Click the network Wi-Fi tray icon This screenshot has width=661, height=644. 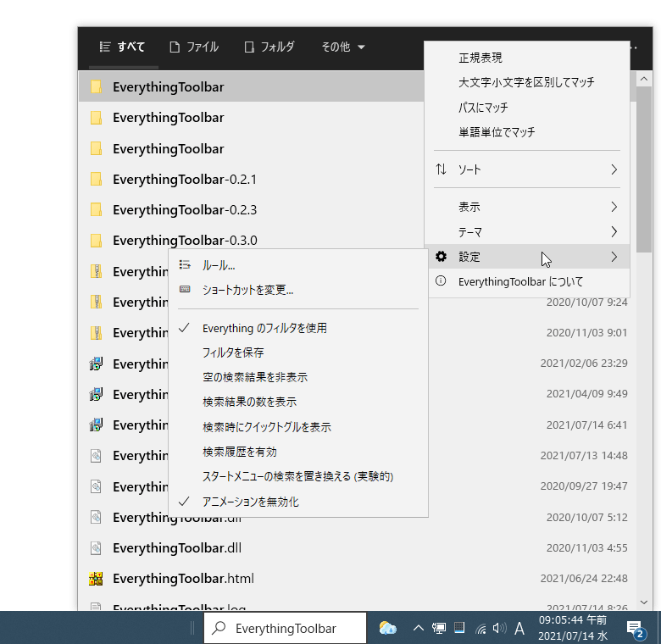[480, 629]
